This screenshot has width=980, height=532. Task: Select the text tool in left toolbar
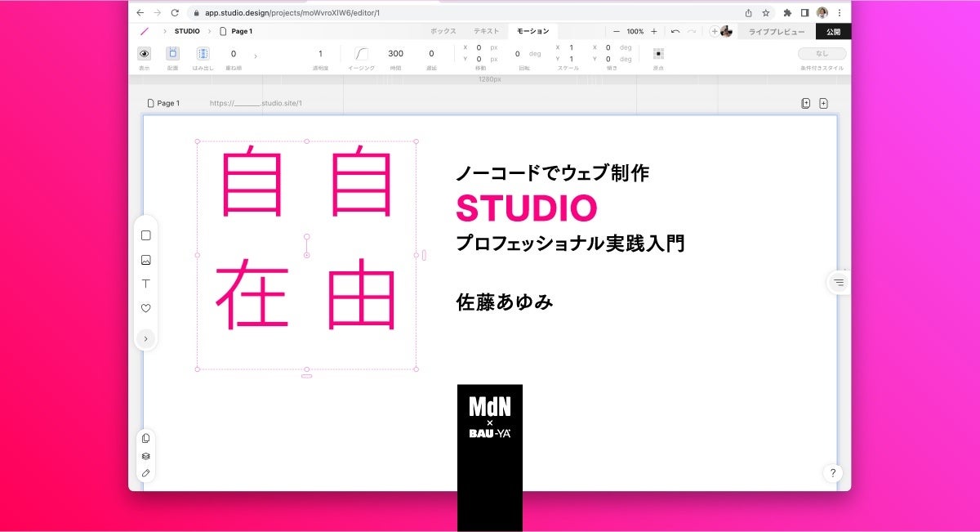coord(146,284)
